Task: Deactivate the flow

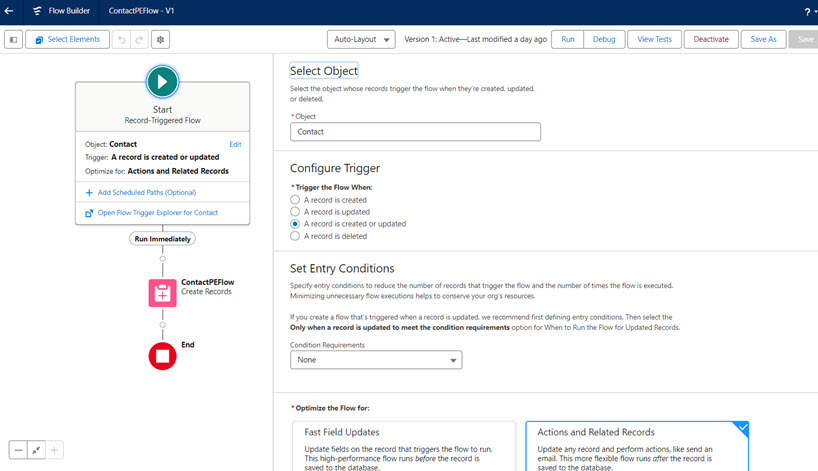Action: point(711,39)
